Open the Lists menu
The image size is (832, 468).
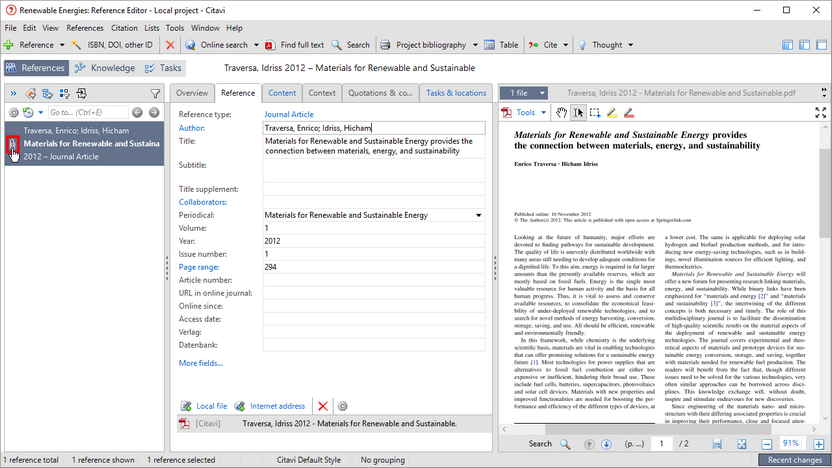tap(152, 28)
